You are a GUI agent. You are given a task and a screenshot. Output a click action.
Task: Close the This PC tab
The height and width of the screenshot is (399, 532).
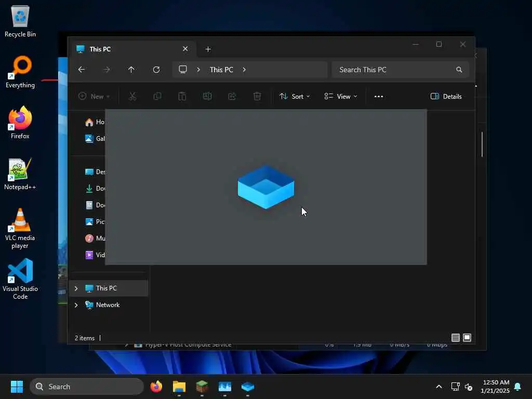pos(185,49)
